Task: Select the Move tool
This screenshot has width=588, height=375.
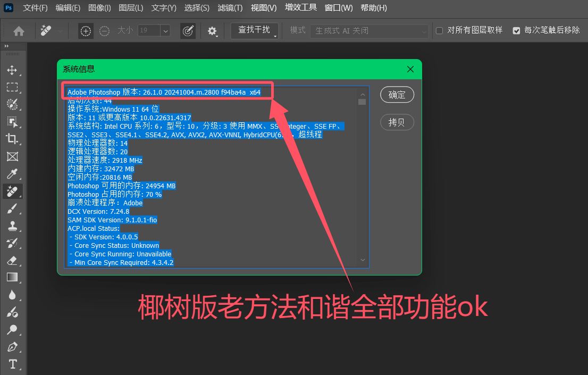Action: coord(12,70)
